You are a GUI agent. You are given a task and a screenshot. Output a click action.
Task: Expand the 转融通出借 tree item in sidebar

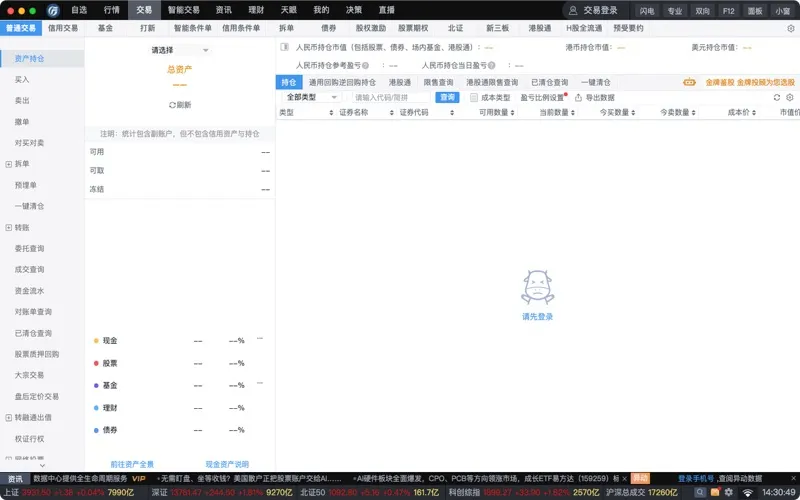point(8,418)
